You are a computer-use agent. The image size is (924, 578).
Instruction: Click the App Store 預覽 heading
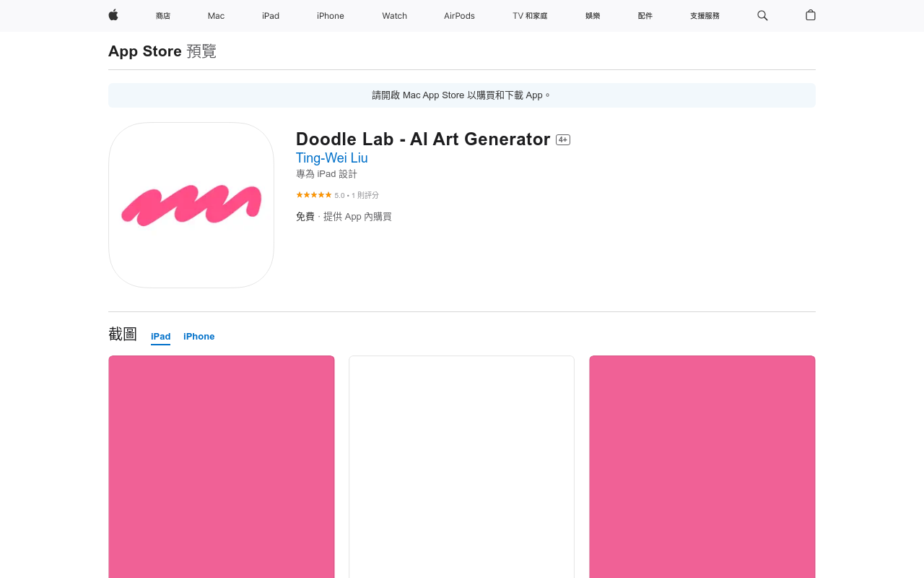click(162, 51)
